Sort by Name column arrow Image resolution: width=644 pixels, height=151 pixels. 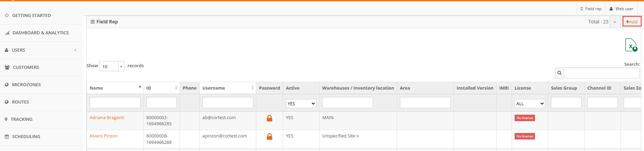point(140,87)
